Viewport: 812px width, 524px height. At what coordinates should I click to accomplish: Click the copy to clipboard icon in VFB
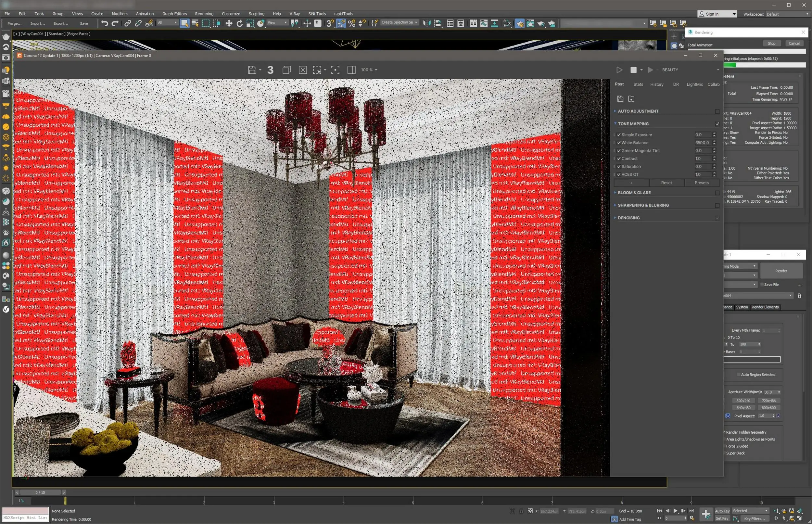tap(286, 70)
